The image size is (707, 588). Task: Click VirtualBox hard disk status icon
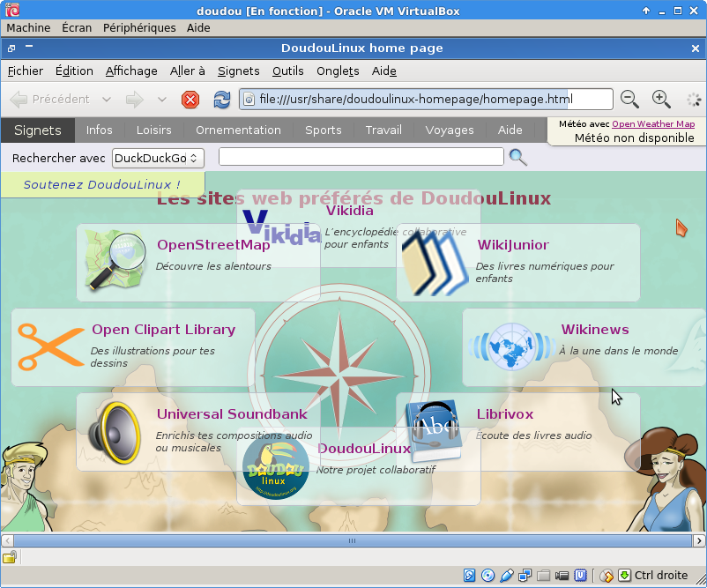469,576
